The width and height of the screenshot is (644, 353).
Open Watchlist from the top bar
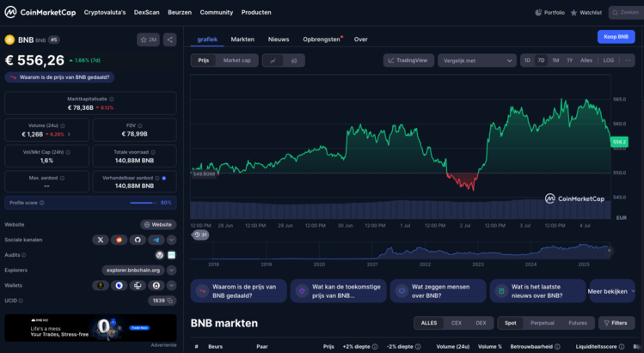tap(586, 13)
